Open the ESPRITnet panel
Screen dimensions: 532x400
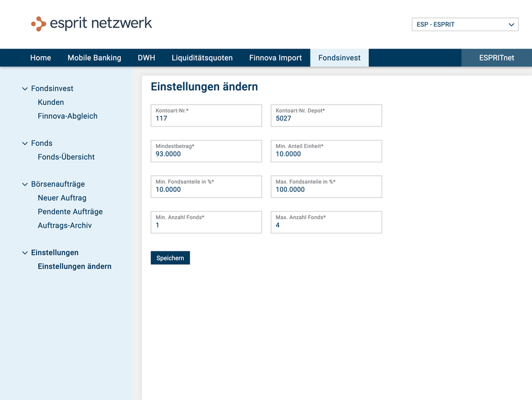(x=496, y=57)
